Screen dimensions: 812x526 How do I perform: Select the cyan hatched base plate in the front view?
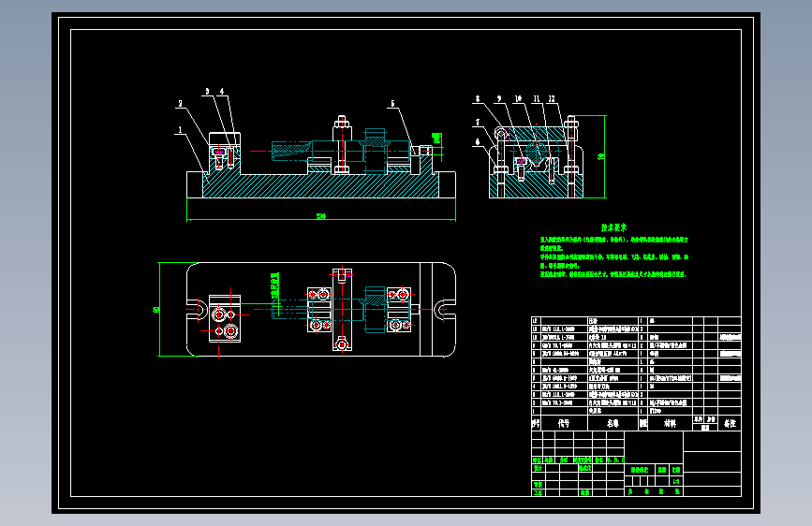click(321, 186)
